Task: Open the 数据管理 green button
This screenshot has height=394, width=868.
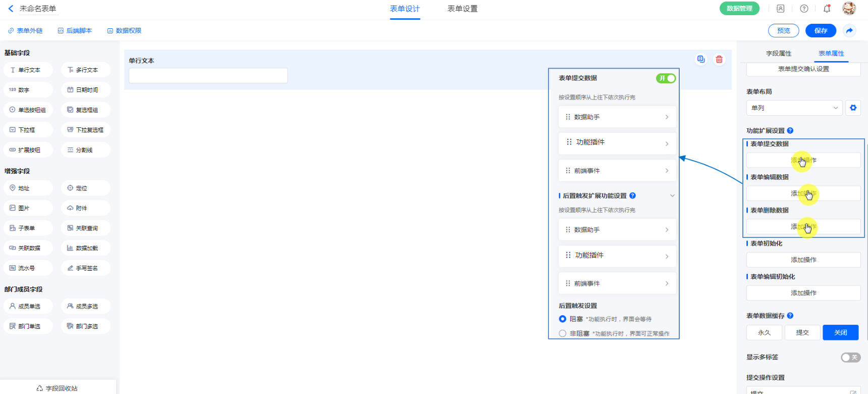Action: pyautogui.click(x=739, y=9)
